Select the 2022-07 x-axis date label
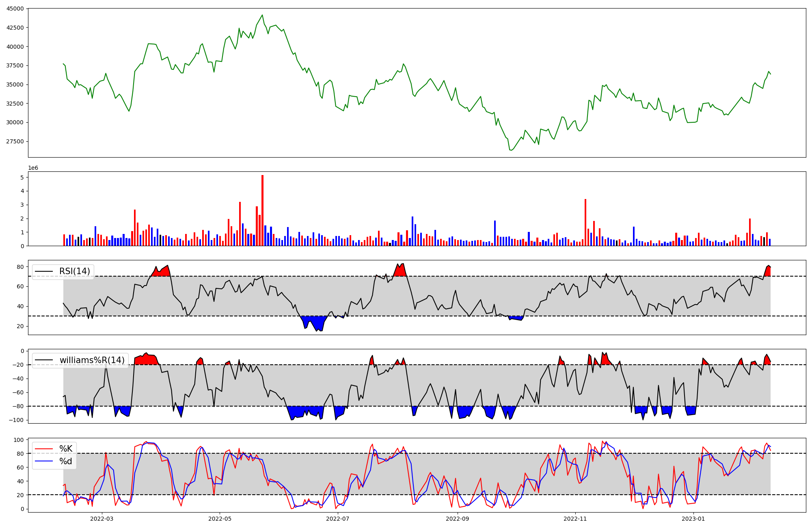Viewport: 812px width, 528px height. point(337,519)
